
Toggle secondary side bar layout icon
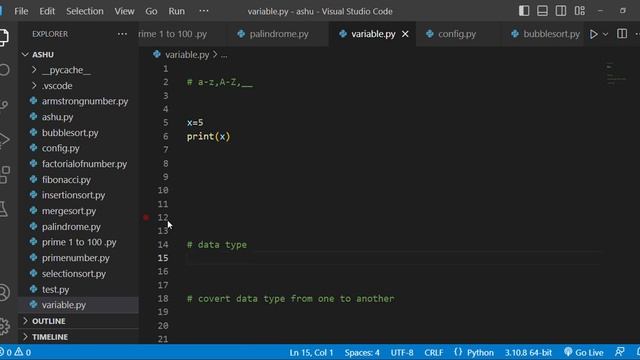(x=561, y=11)
